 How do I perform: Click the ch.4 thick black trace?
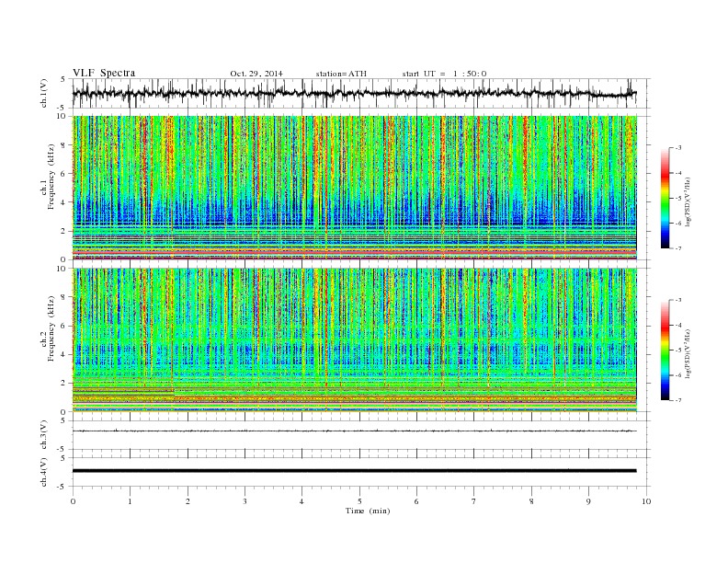click(354, 471)
